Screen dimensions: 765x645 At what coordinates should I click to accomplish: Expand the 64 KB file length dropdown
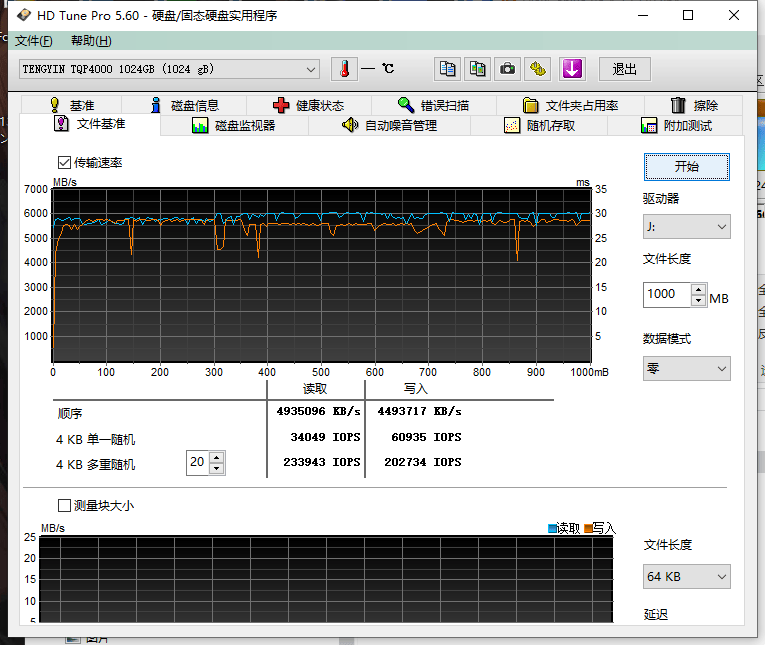click(686, 577)
